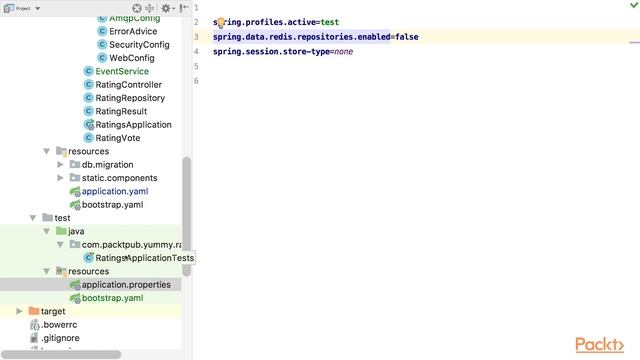Collapse the main resources folder

point(47,151)
